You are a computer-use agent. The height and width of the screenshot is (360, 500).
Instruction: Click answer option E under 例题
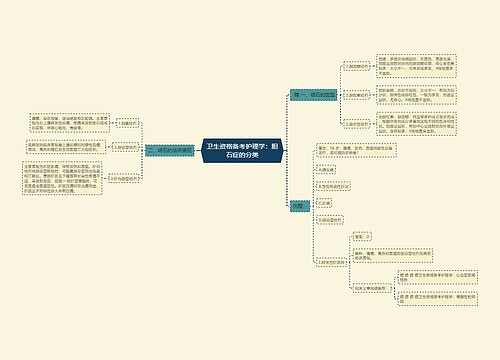(331, 262)
